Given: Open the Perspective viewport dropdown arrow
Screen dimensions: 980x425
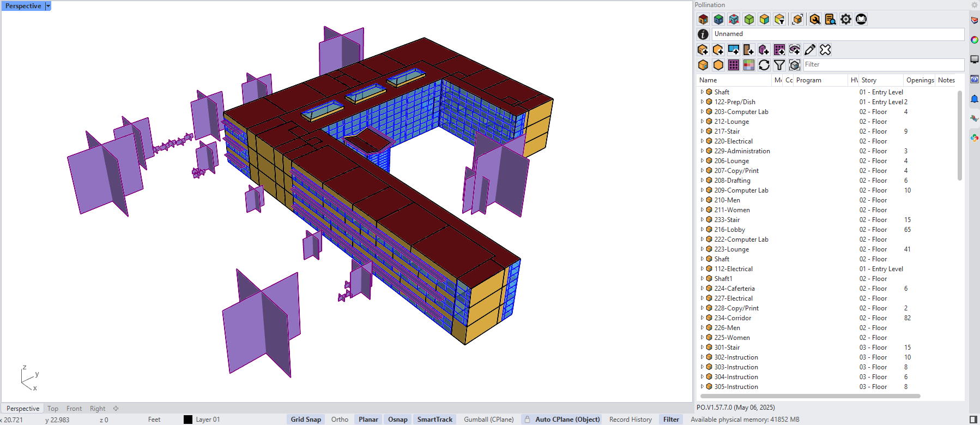Looking at the screenshot, I should click(48, 6).
